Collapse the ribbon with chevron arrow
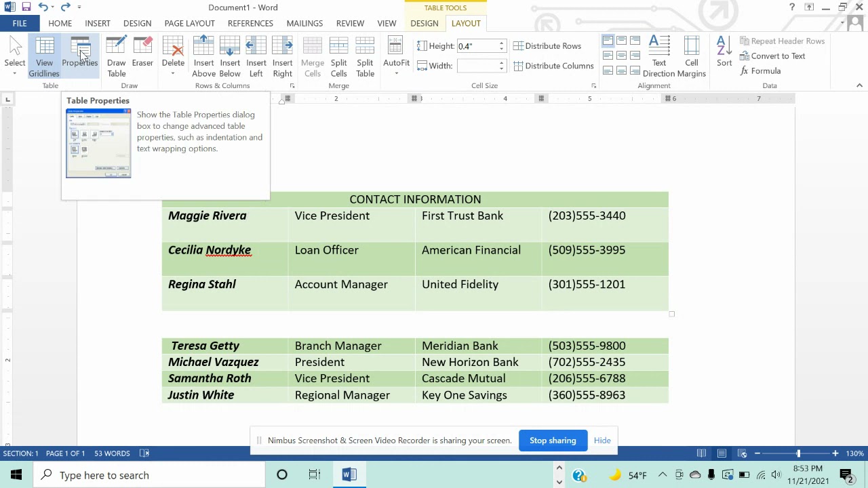This screenshot has width=868, height=488. [x=859, y=85]
